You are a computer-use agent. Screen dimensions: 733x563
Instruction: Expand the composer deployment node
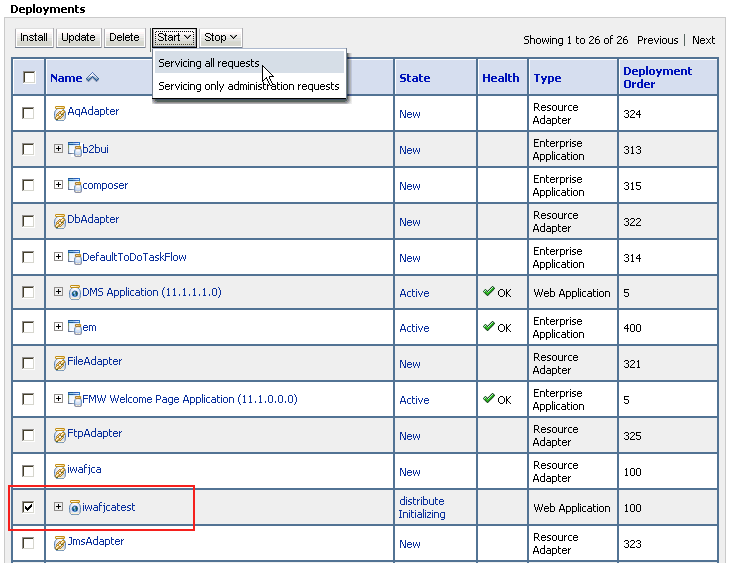coord(58,185)
